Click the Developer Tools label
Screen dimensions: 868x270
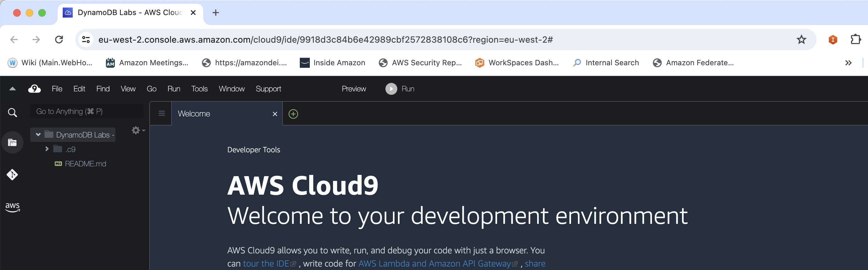253,149
